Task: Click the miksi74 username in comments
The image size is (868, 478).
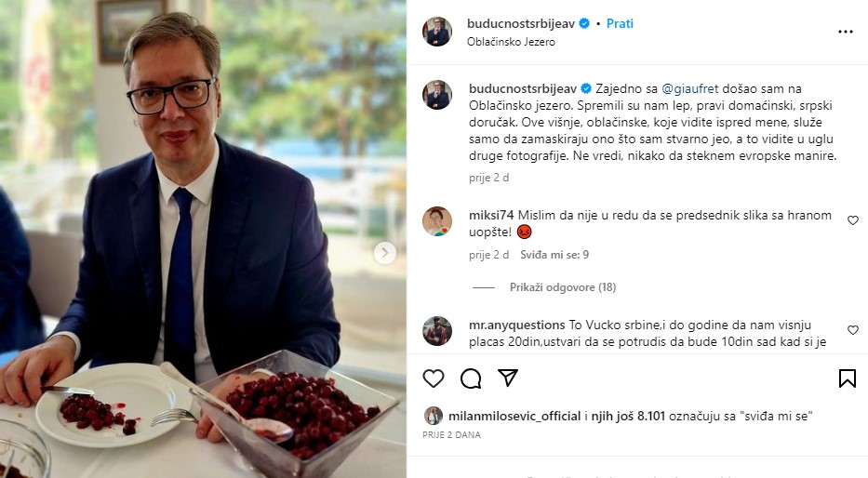Action: click(x=491, y=216)
